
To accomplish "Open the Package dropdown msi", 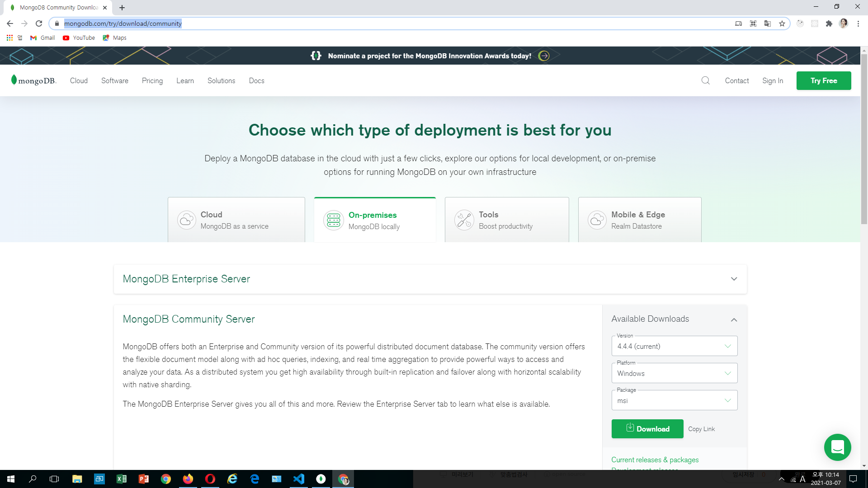I will point(674,400).
